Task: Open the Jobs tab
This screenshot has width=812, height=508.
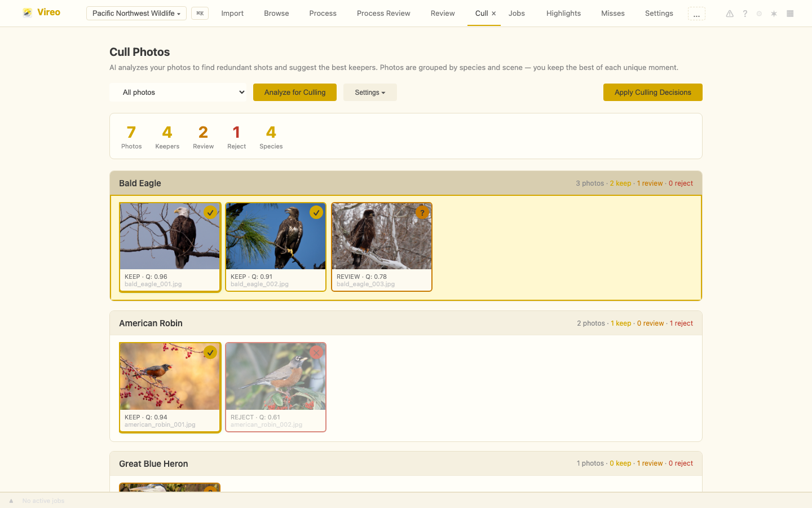Action: 517,14
